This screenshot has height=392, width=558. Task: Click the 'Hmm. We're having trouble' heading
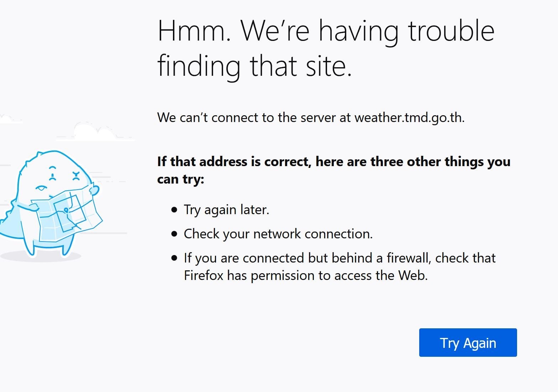326,31
